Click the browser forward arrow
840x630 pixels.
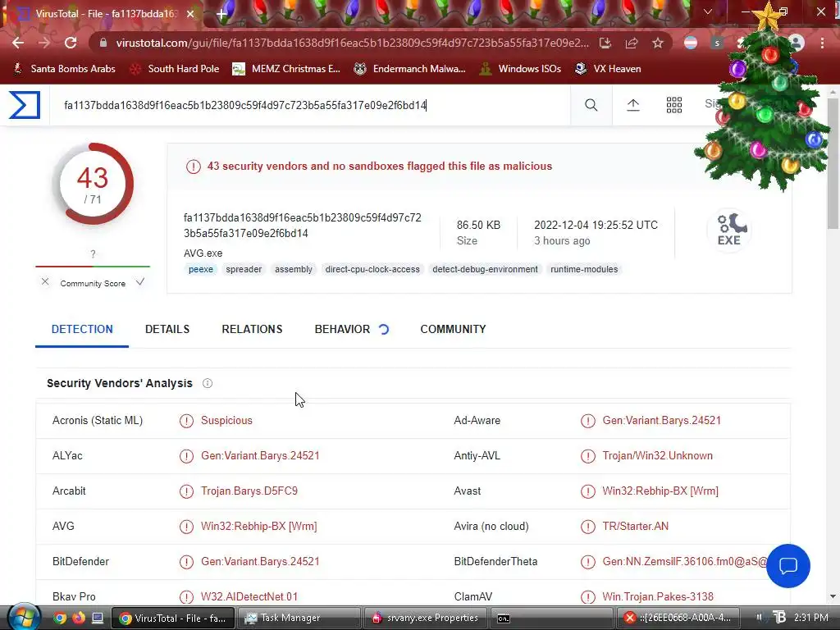[x=44, y=43]
